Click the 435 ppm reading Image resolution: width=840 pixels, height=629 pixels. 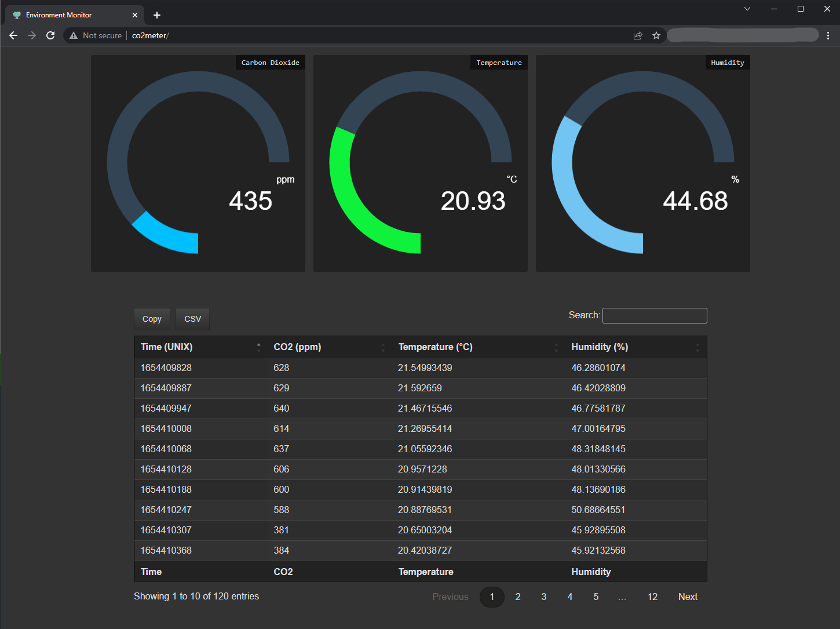[251, 201]
